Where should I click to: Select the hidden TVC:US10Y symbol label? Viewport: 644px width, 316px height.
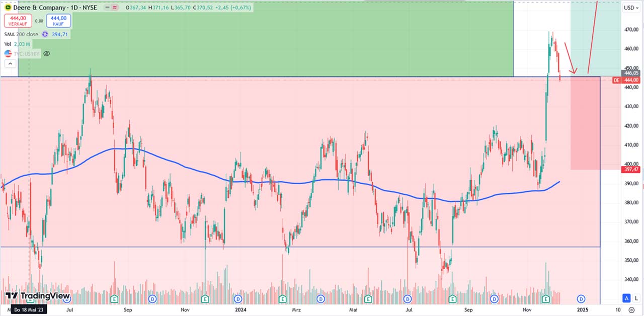tap(27, 53)
